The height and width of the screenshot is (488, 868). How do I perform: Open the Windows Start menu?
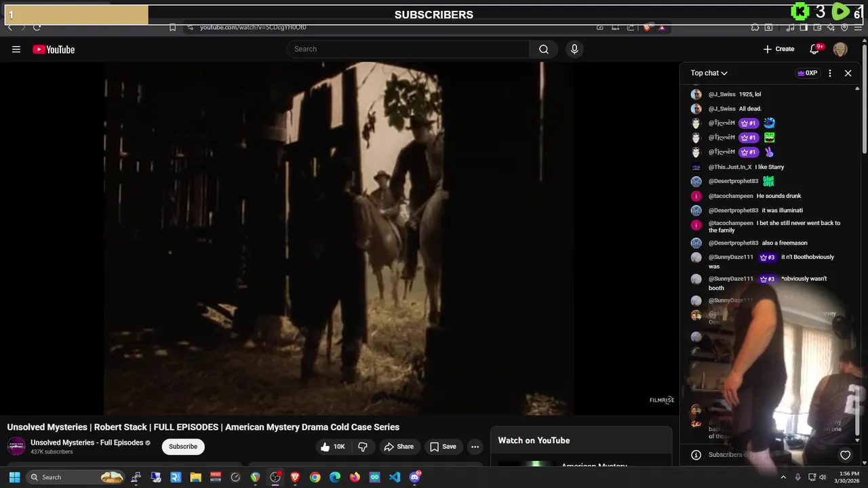(x=14, y=477)
